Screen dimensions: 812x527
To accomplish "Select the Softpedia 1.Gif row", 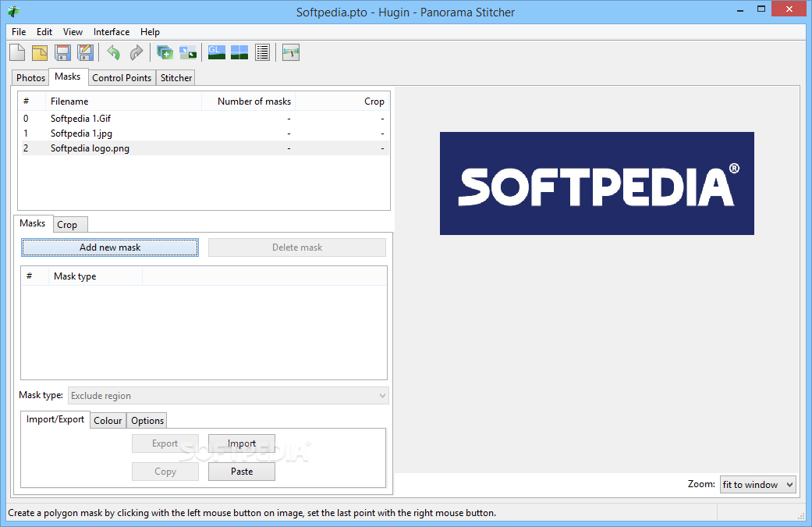I will (204, 119).
